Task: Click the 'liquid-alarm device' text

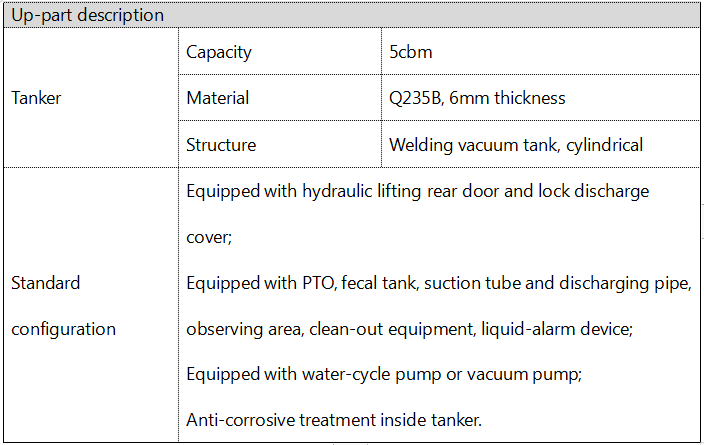Action: (557, 330)
